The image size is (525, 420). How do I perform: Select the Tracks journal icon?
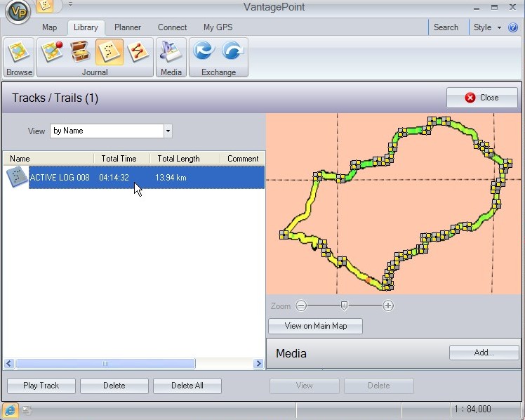(109, 51)
